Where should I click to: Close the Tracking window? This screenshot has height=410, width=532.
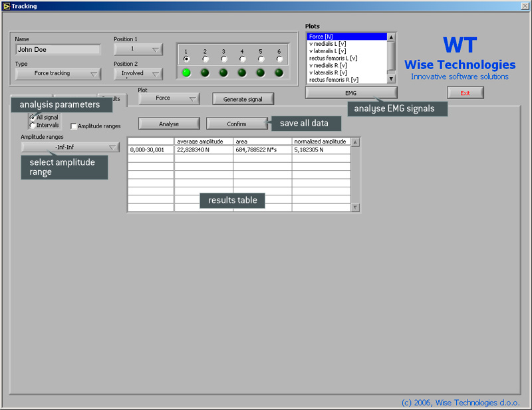[525, 6]
